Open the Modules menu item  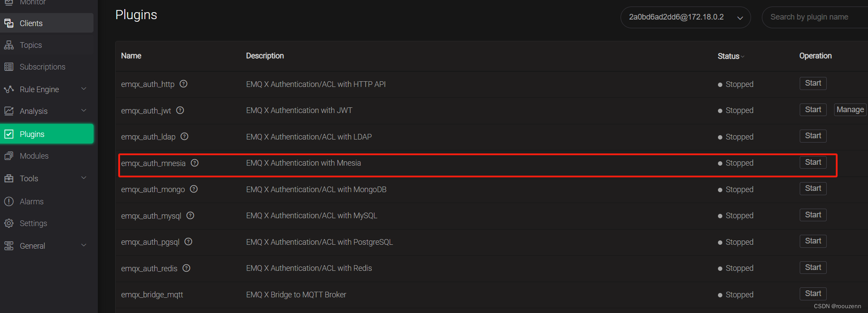point(47,156)
